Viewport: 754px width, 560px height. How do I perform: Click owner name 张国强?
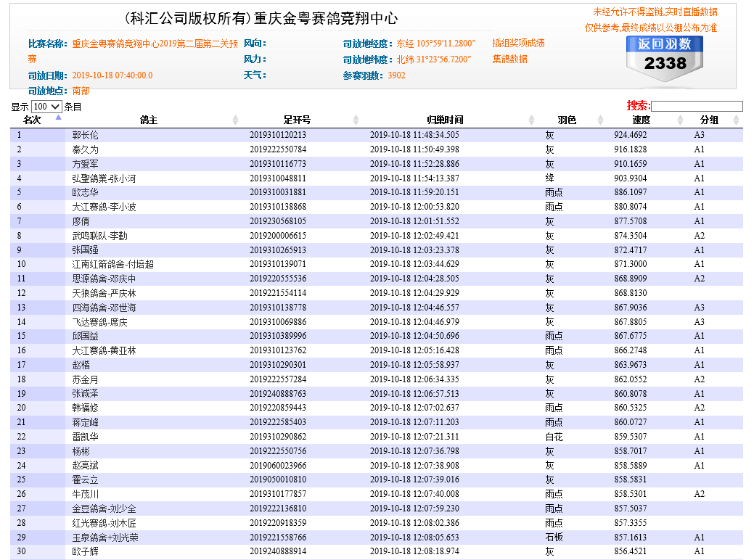point(85,250)
